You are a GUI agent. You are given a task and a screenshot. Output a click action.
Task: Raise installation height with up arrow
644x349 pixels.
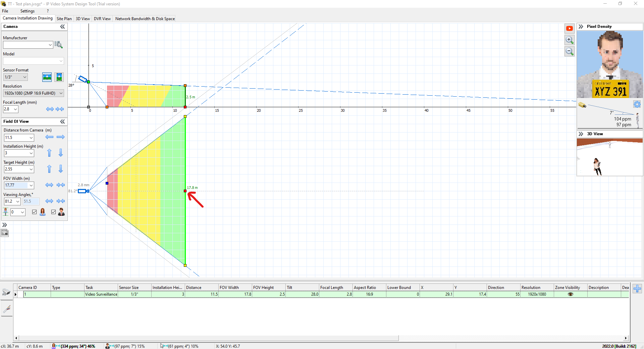49,153
